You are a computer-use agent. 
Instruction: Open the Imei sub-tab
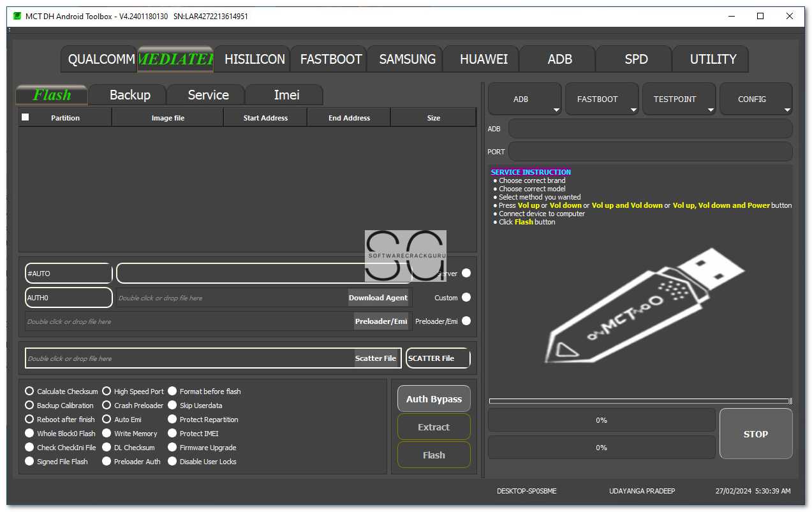(284, 95)
